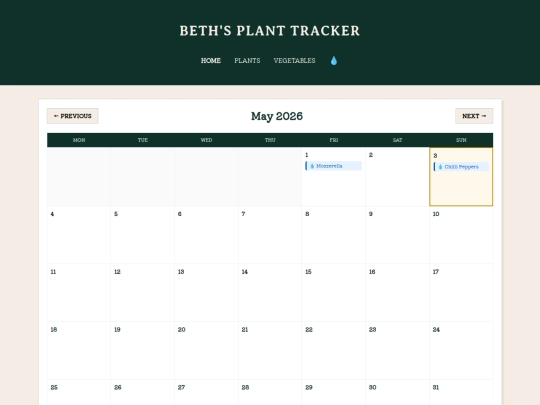Select the day cell for May 9
The height and width of the screenshot is (405, 540).
coord(397,235)
